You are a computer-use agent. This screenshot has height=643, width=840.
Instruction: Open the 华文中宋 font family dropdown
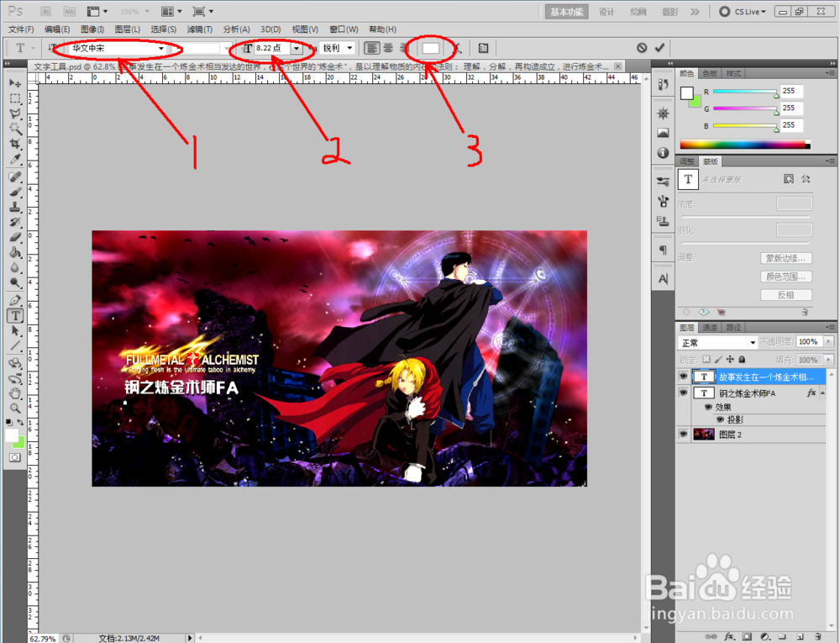pyautogui.click(x=161, y=48)
